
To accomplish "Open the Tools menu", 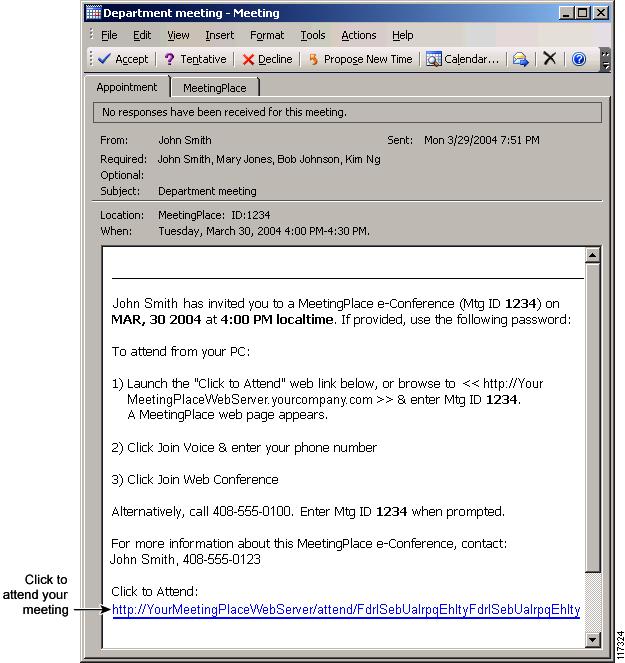I will (x=313, y=36).
